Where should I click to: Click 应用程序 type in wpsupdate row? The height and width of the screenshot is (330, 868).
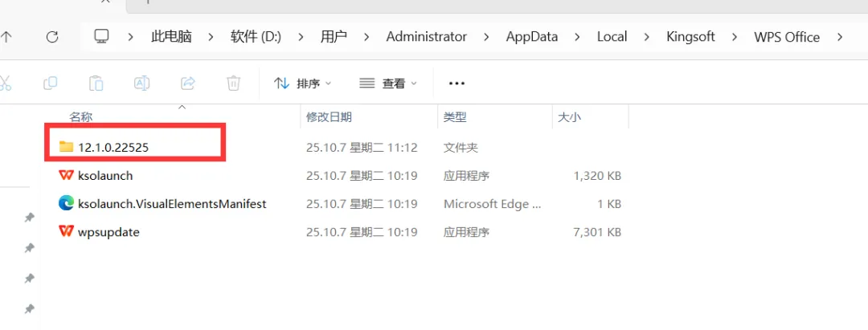[x=467, y=232]
